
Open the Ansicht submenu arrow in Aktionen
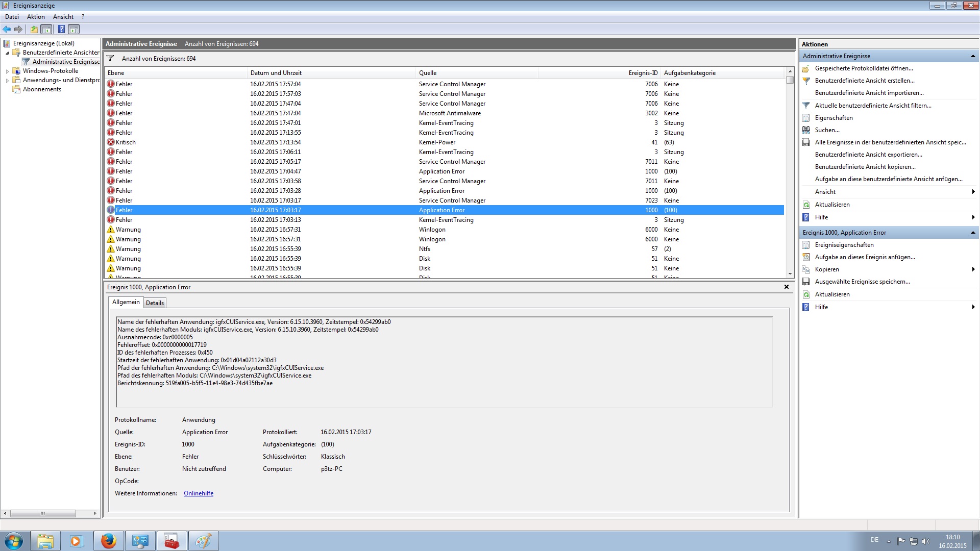973,192
